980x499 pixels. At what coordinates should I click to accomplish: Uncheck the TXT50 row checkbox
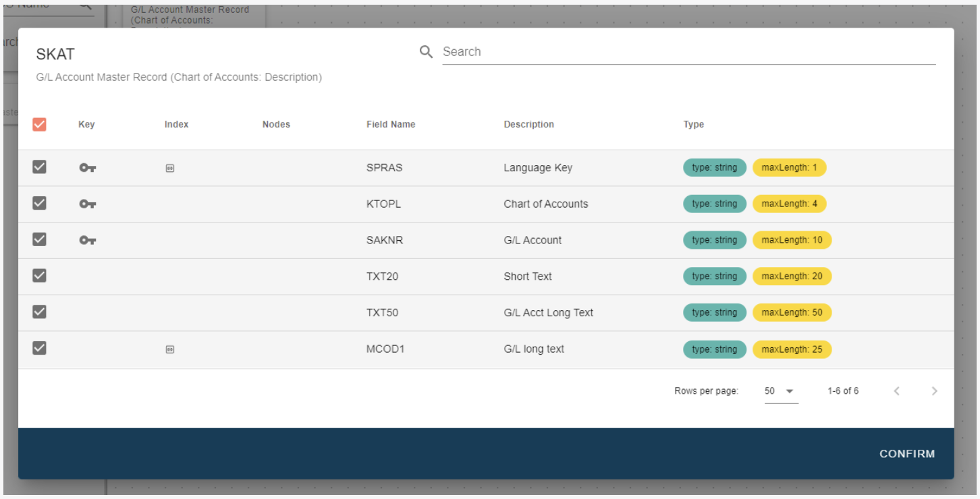click(39, 312)
